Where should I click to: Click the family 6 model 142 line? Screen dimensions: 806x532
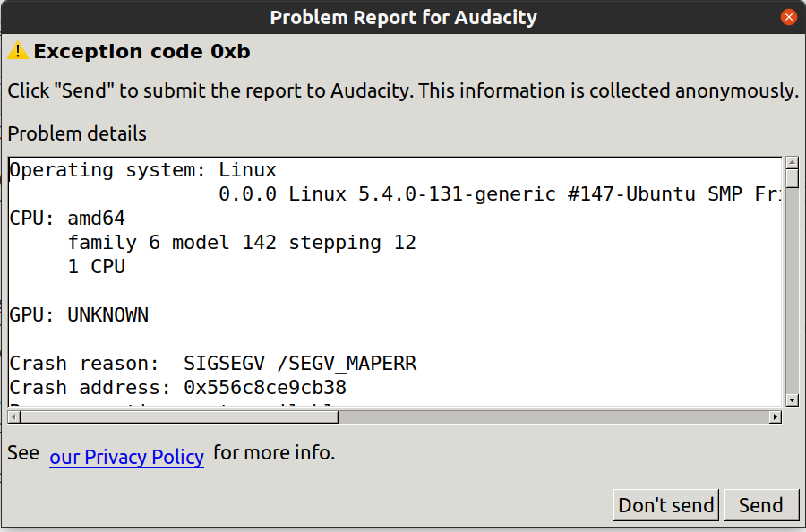click(x=242, y=243)
